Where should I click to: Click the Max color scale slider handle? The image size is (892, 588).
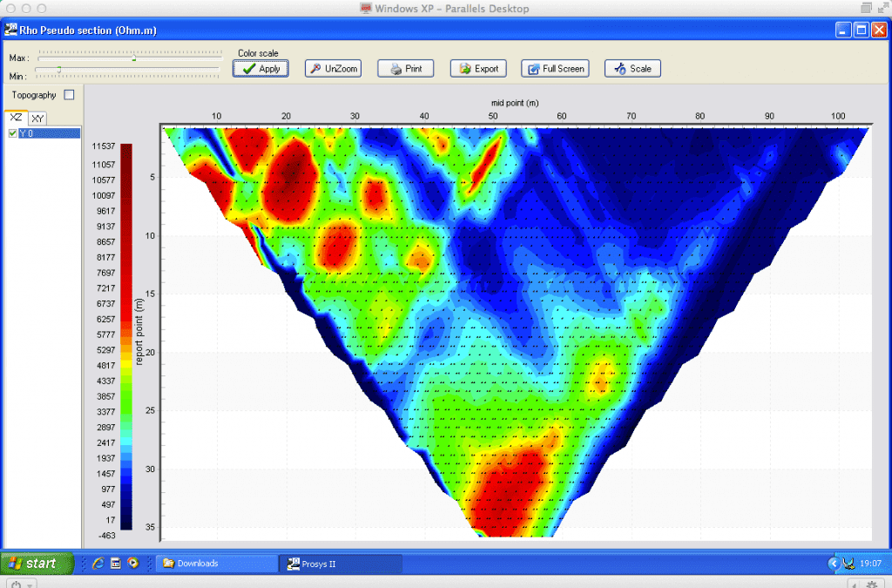coord(134,57)
